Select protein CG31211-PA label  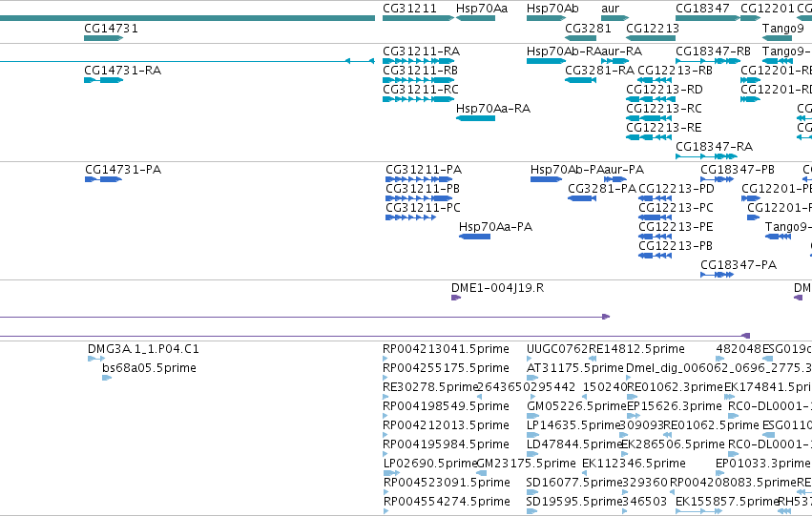point(424,169)
